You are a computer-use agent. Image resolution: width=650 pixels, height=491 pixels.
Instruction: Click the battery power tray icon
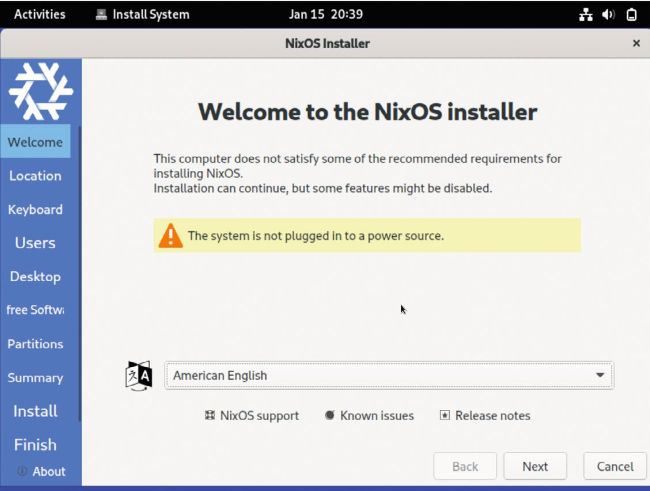tap(631, 15)
